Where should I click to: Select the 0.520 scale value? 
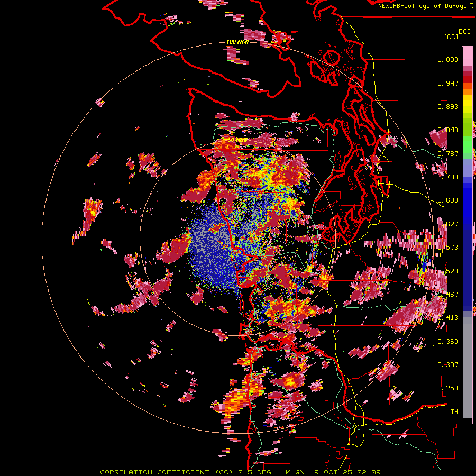click(x=448, y=271)
